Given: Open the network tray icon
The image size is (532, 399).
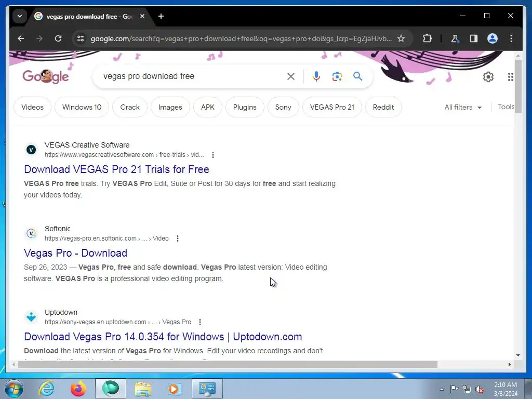Looking at the screenshot, I should [x=467, y=389].
